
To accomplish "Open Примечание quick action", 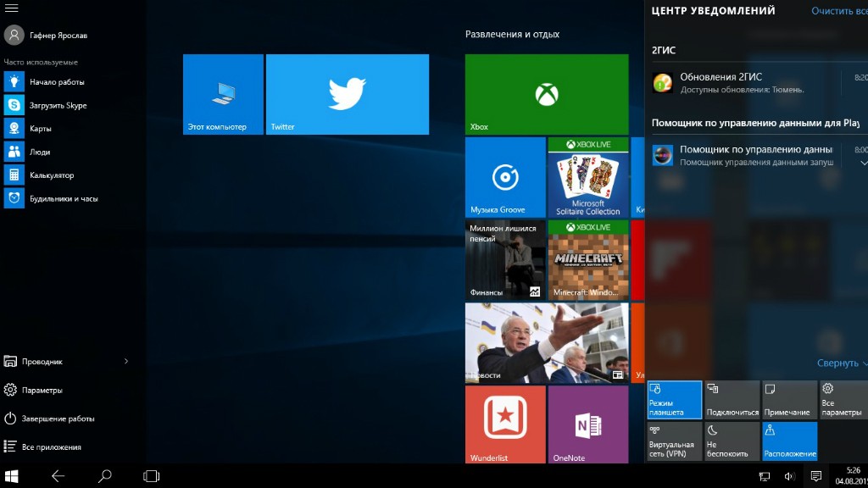I will [790, 400].
